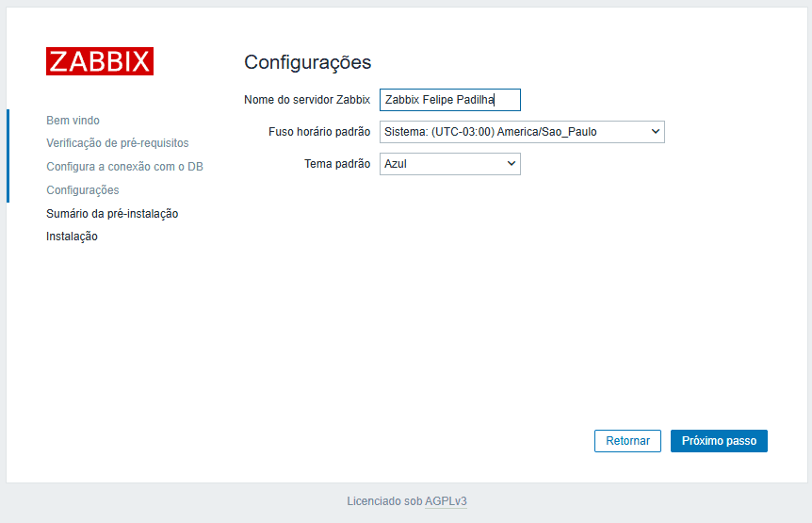Open the default time zone dropdown
This screenshot has height=523, width=812.
point(522,132)
